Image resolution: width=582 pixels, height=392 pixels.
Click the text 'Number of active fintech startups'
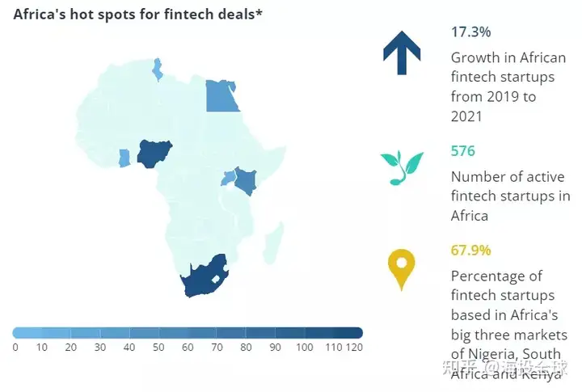coord(510,187)
